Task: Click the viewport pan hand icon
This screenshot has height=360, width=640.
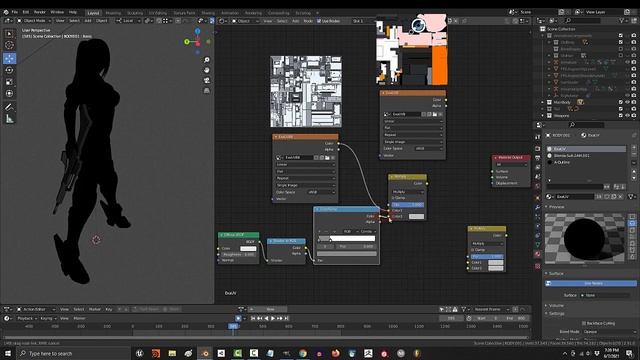Action: click(207, 70)
